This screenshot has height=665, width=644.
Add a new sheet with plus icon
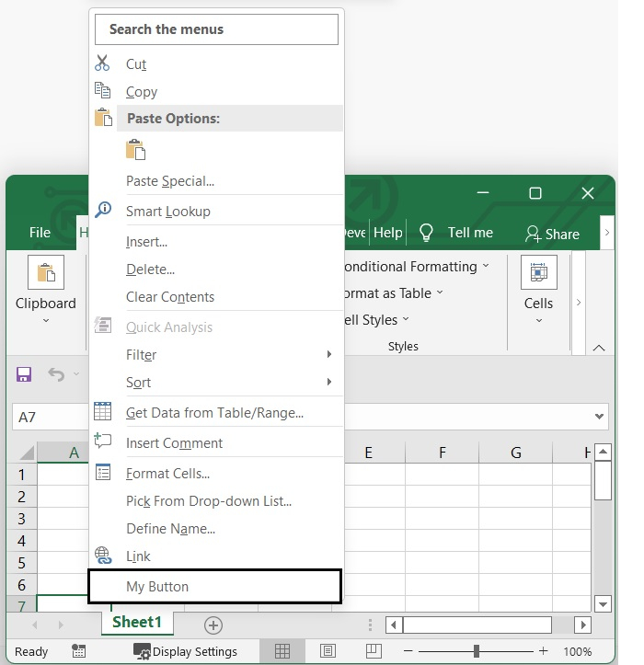(213, 625)
